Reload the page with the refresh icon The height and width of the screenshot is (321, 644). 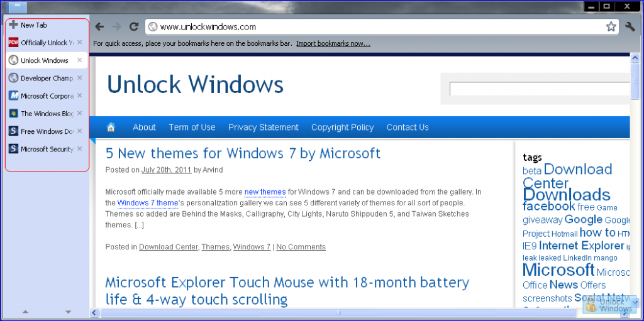[133, 27]
